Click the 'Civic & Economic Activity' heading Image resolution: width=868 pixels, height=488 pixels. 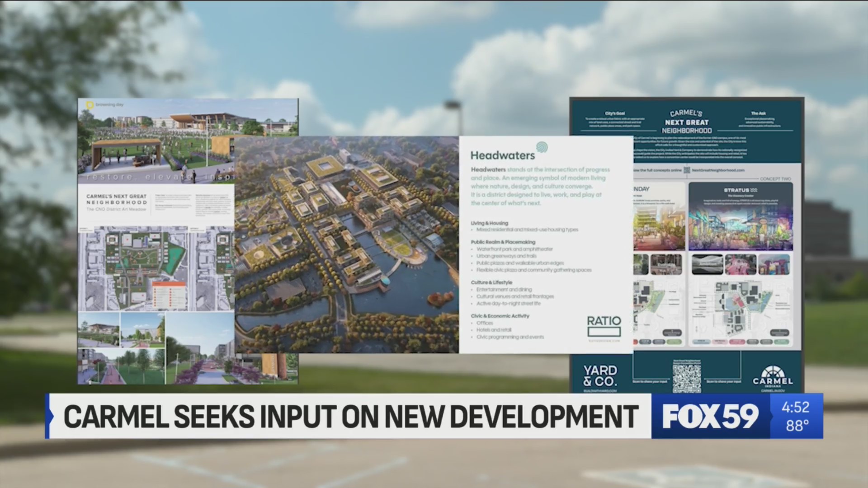pos(500,316)
